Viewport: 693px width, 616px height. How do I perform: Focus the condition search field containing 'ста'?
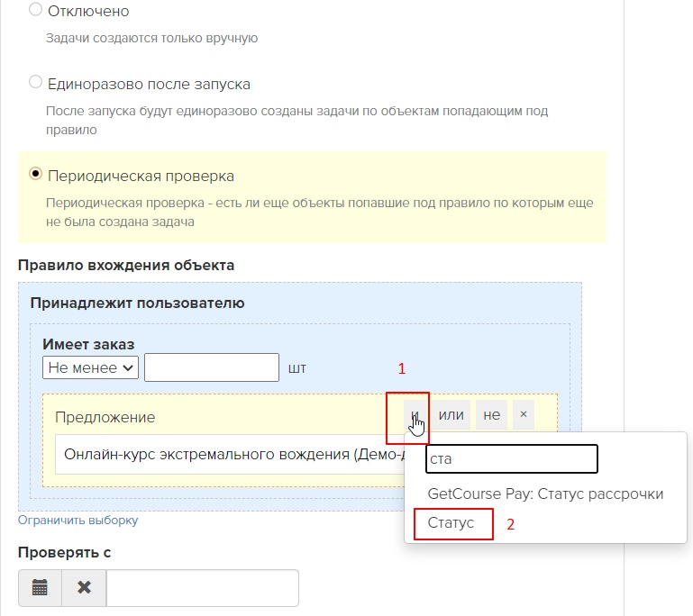pos(511,458)
